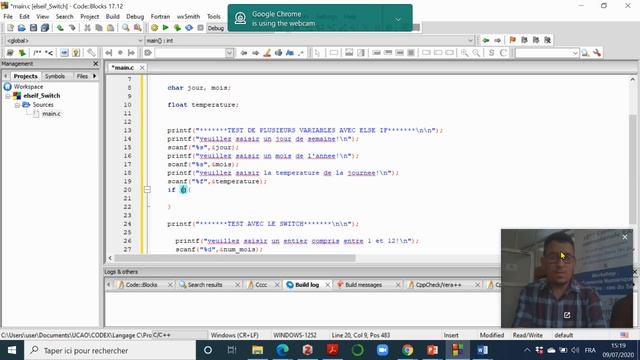Open the Edit menu
This screenshot has width=640, height=360.
tap(24, 16)
